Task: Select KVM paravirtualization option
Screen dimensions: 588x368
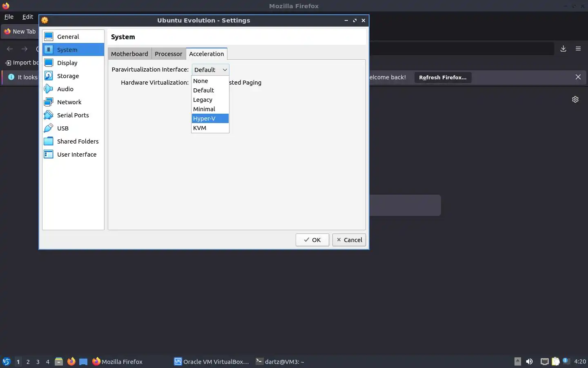Action: click(210, 128)
